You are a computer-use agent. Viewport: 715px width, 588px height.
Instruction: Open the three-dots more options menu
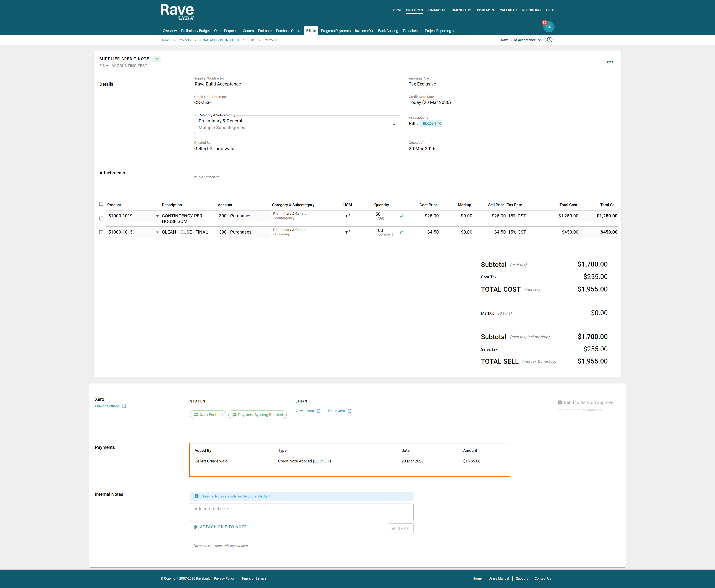point(610,62)
